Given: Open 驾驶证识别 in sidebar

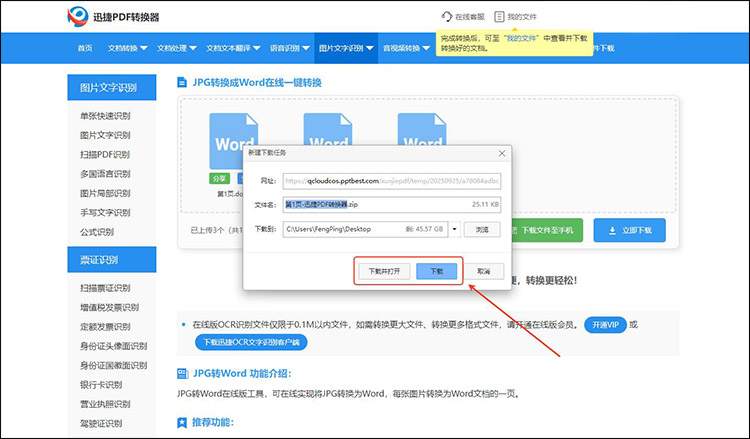Looking at the screenshot, I should click(x=101, y=424).
